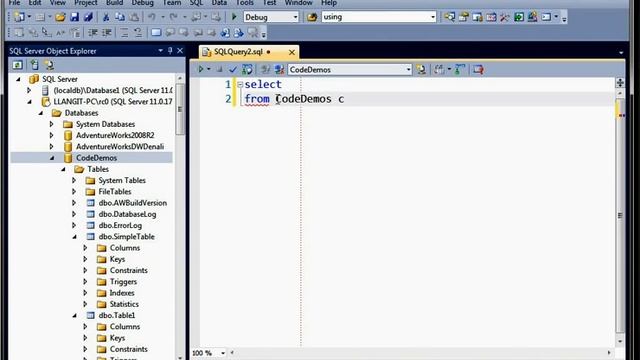The width and height of the screenshot is (640, 360).
Task: Click the New Project toolbar icon
Action: point(19,17)
